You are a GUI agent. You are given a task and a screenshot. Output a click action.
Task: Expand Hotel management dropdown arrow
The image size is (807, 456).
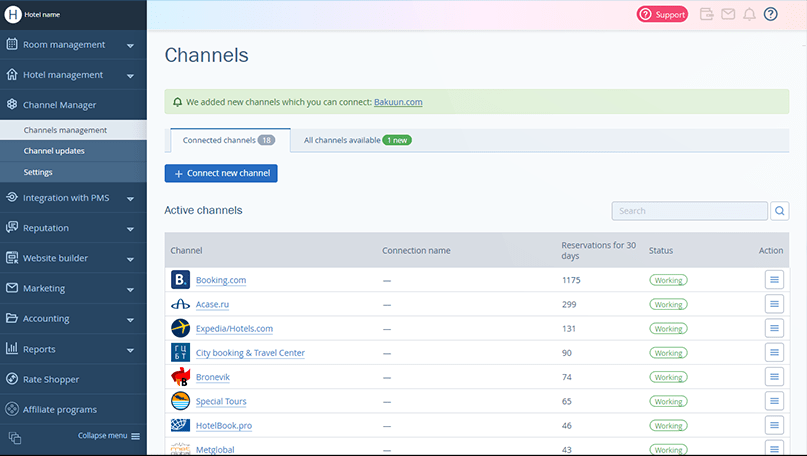click(x=130, y=76)
